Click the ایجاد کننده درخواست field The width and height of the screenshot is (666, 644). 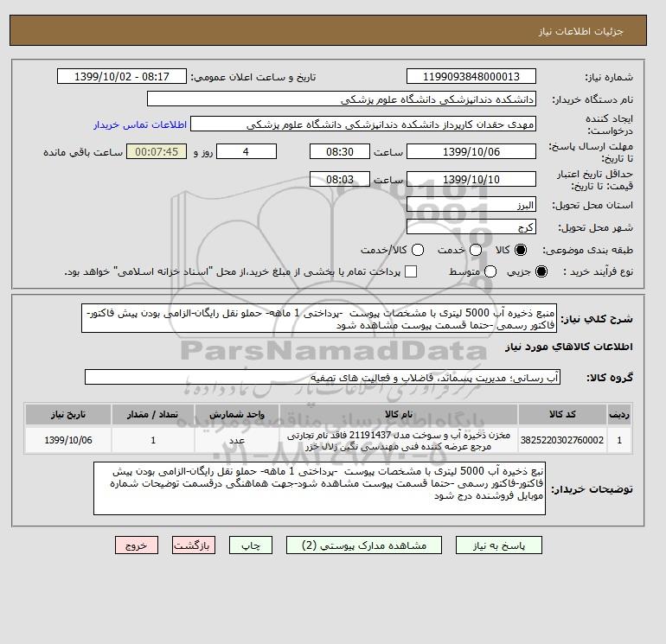coord(363,124)
